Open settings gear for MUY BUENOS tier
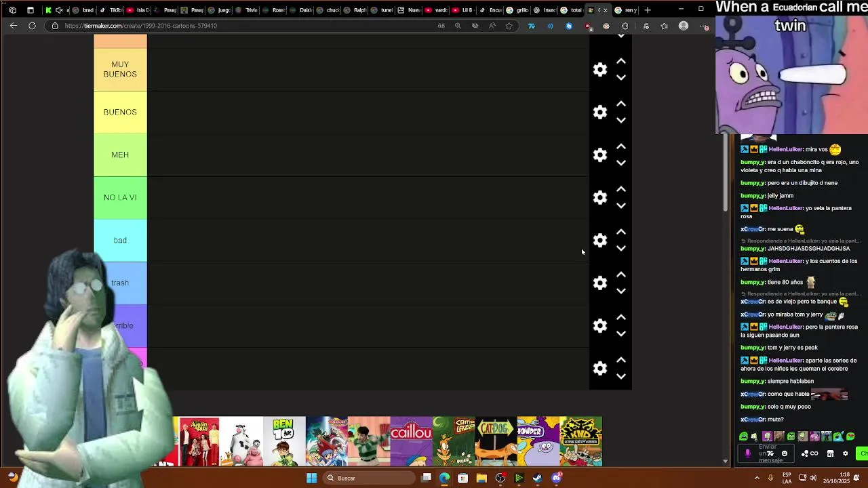The height and width of the screenshot is (488, 868). 600,69
